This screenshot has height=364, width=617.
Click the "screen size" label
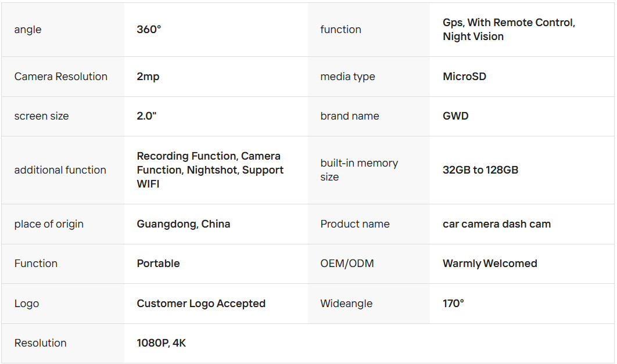point(41,116)
